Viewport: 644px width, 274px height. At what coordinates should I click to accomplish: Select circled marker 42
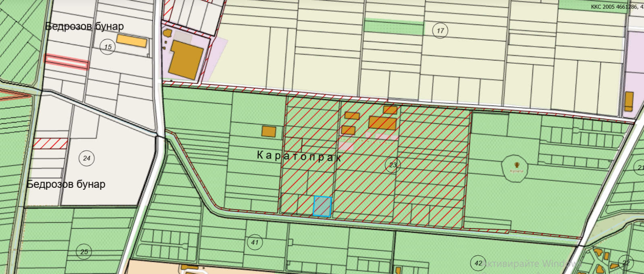(478, 263)
